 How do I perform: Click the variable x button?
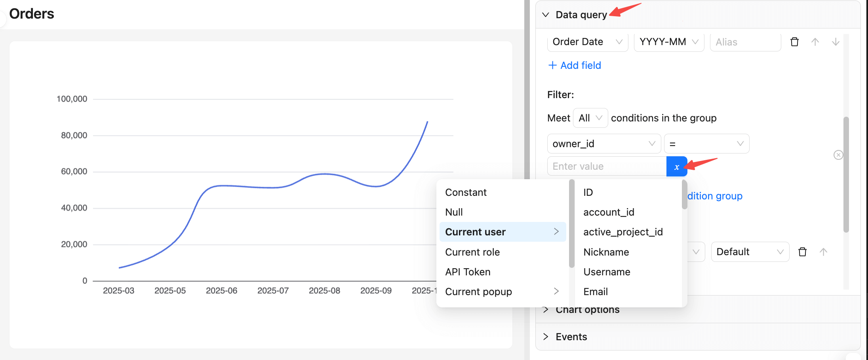point(677,167)
